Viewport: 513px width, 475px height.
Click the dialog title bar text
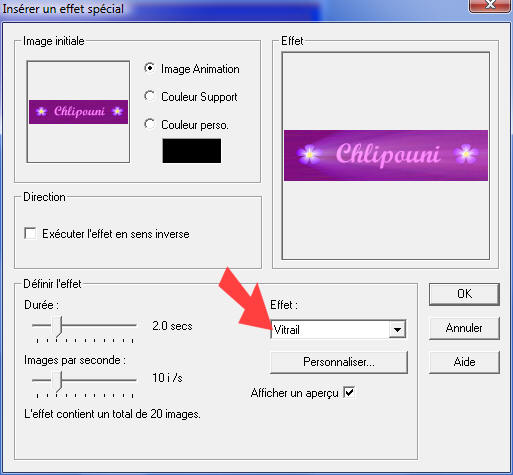[63, 9]
